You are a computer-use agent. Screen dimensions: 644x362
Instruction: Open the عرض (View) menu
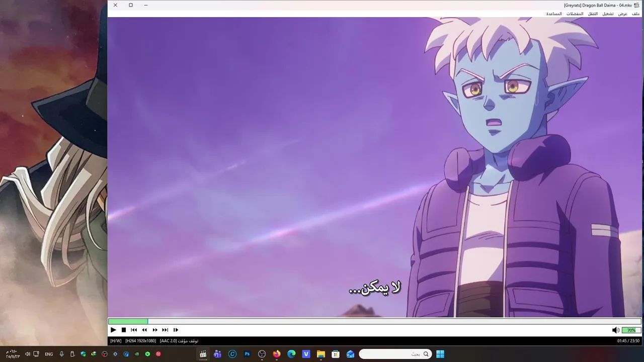(623, 14)
